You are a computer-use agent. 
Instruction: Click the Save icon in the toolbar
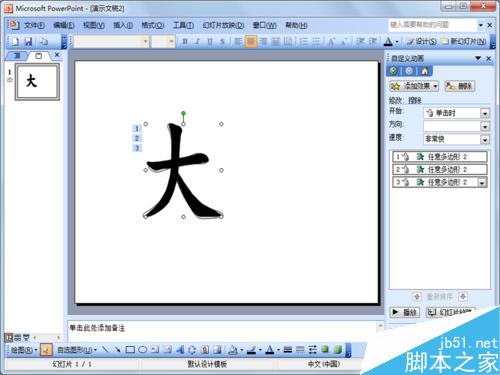point(29,41)
